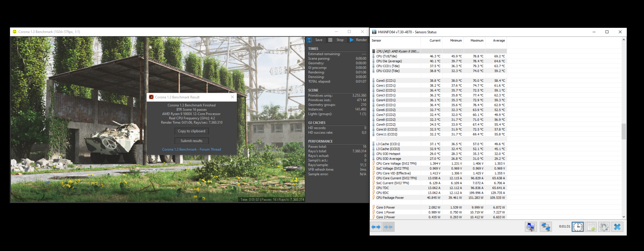Click thermometer icon for CPU (Tctl/Tdie)

click(373, 56)
